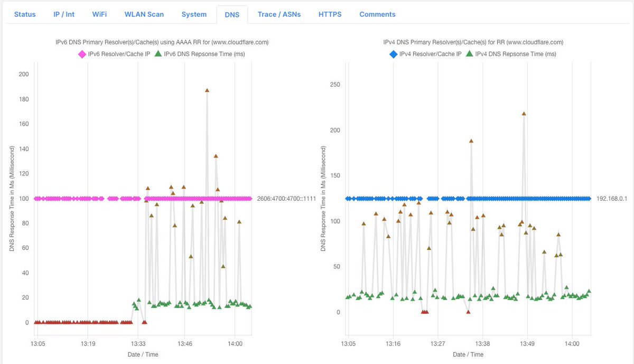The width and height of the screenshot is (634, 364).
Task: Switch to the Comments tab
Action: pos(377,14)
